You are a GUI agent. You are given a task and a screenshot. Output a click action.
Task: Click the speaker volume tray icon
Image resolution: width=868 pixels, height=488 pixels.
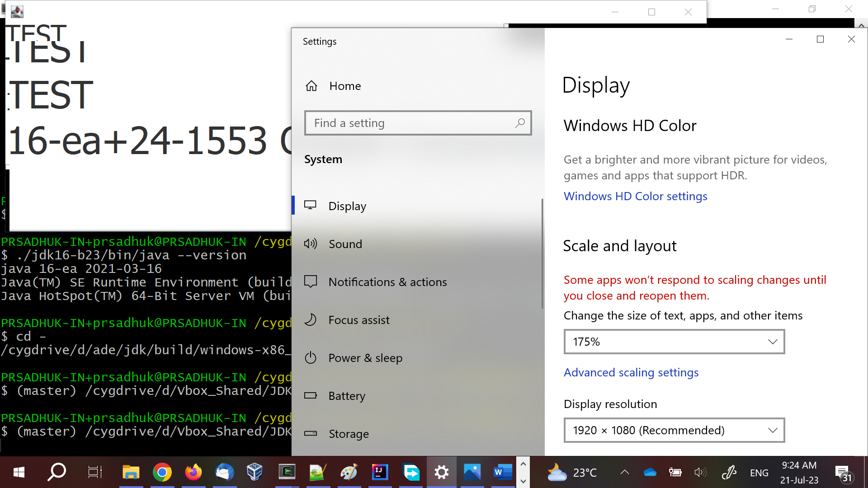click(x=700, y=473)
